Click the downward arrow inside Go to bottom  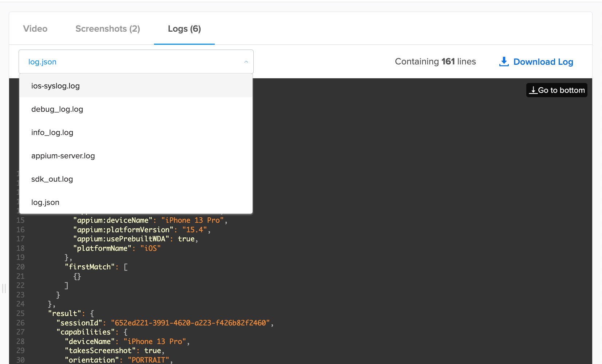[534, 90]
